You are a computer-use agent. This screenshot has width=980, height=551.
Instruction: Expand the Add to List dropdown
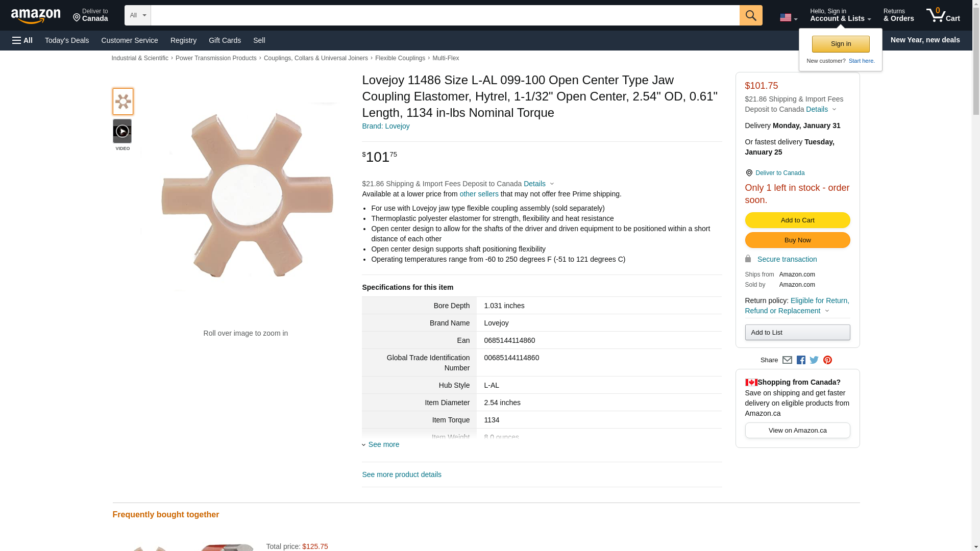797,333
